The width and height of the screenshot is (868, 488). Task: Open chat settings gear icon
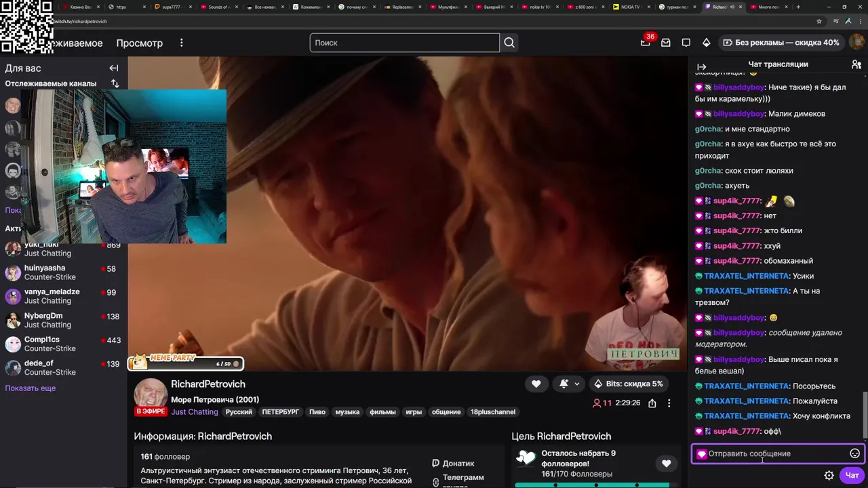pos(829,475)
